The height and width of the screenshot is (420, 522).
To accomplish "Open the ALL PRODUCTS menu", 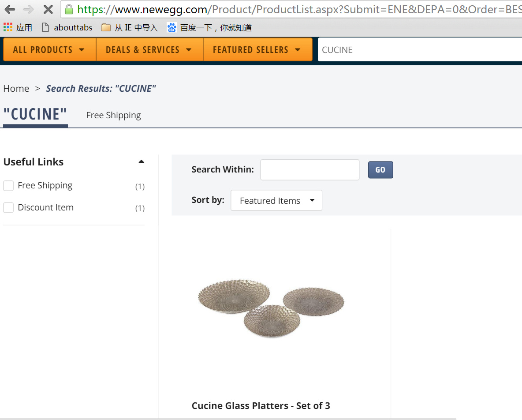I will coord(49,49).
